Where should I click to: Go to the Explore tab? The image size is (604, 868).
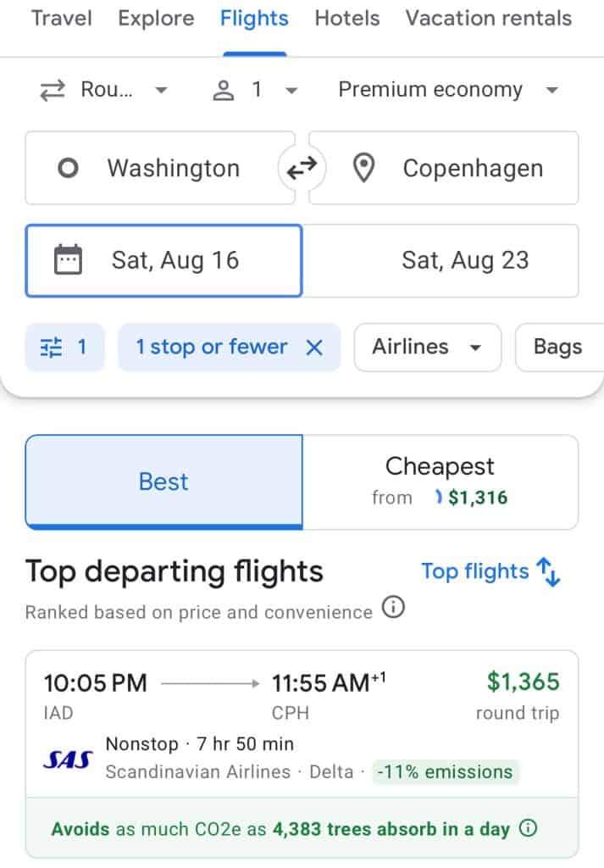[x=156, y=19]
